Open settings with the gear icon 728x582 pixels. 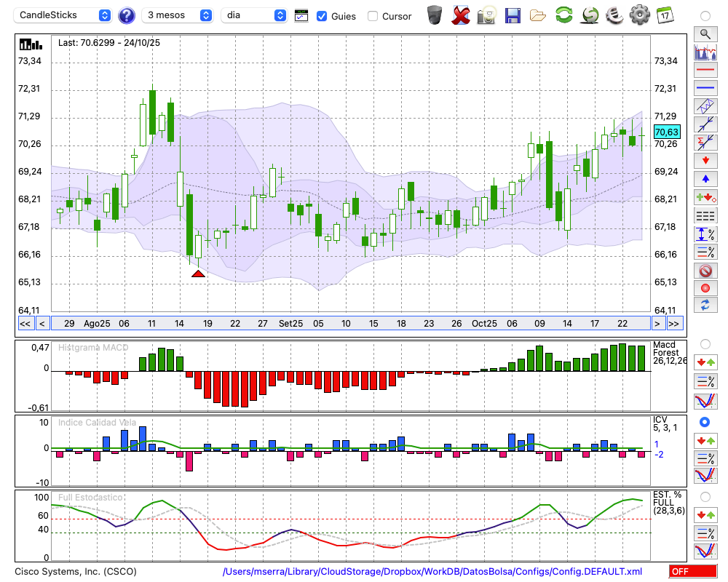(640, 15)
